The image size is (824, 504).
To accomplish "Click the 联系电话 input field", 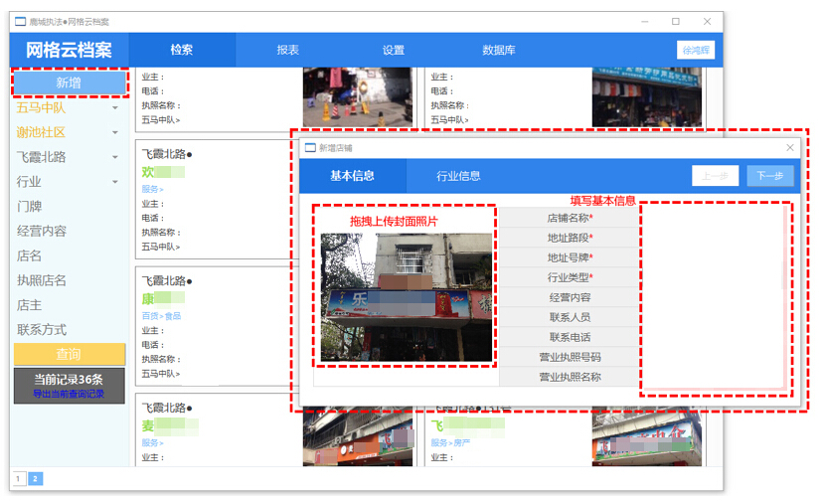I will [716, 337].
